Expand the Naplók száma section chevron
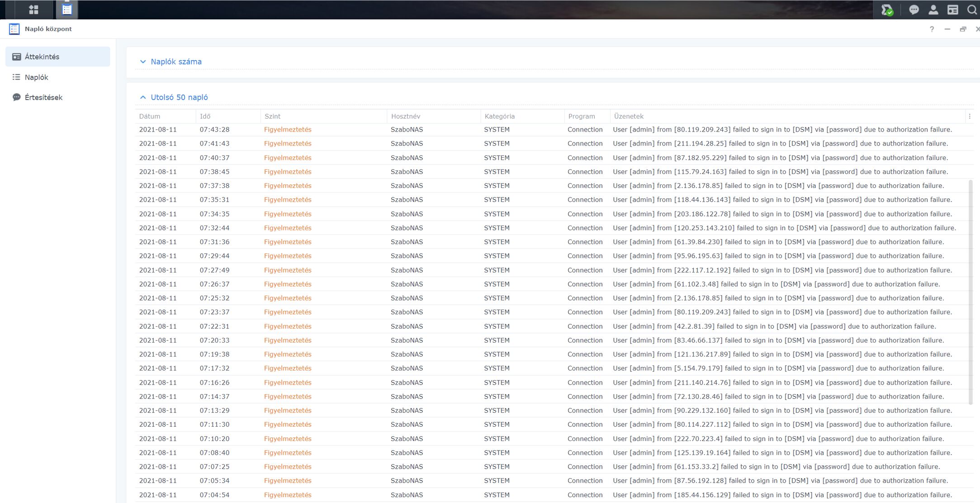The height and width of the screenshot is (503, 980). (143, 61)
